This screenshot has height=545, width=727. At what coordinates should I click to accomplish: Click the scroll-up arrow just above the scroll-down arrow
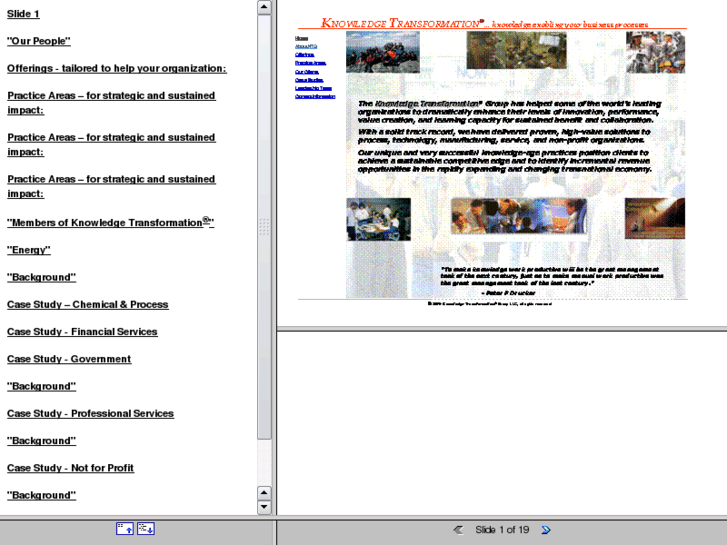[x=264, y=493]
